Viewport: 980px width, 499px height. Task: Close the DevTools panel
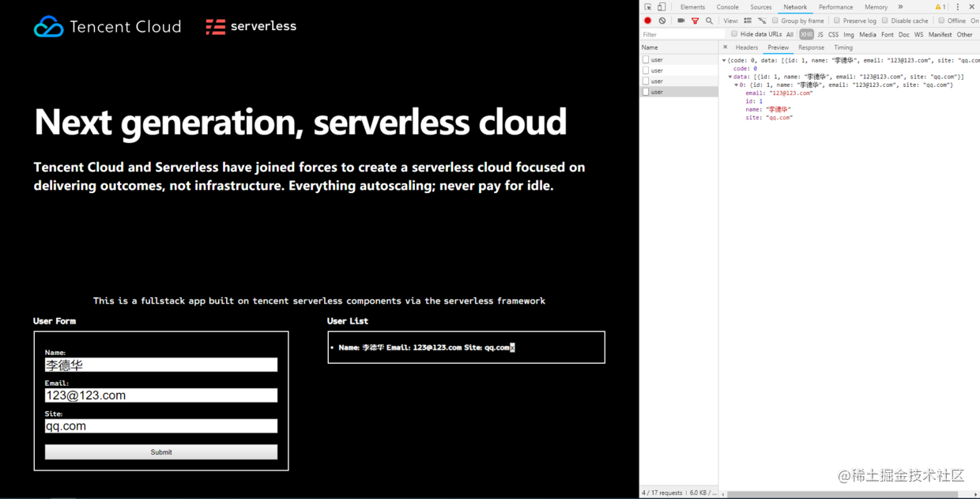click(972, 7)
